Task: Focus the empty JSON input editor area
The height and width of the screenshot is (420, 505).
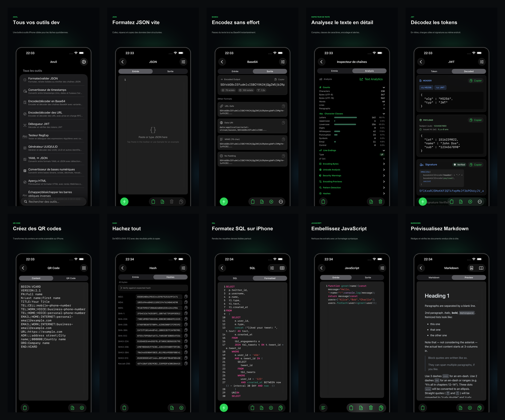Action: point(153,135)
